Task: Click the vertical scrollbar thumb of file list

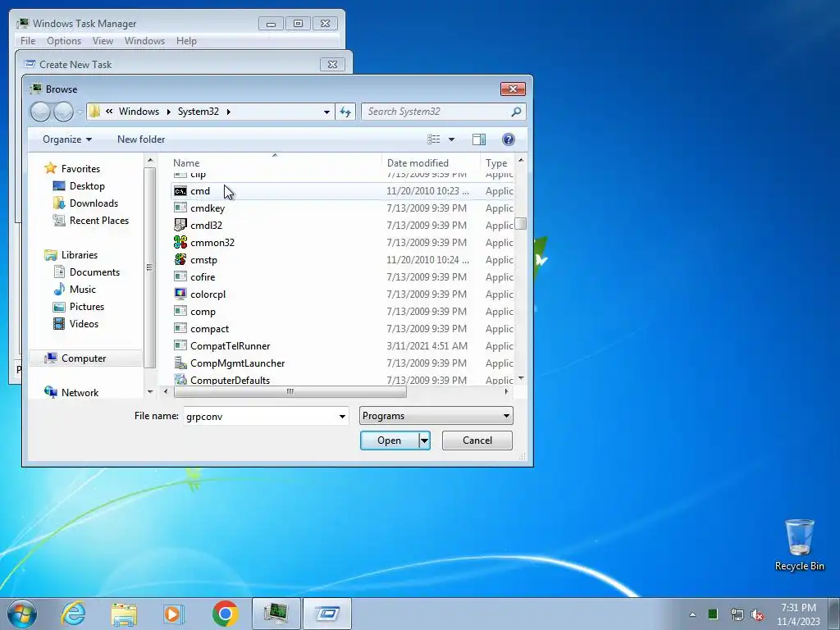Action: coord(520,224)
